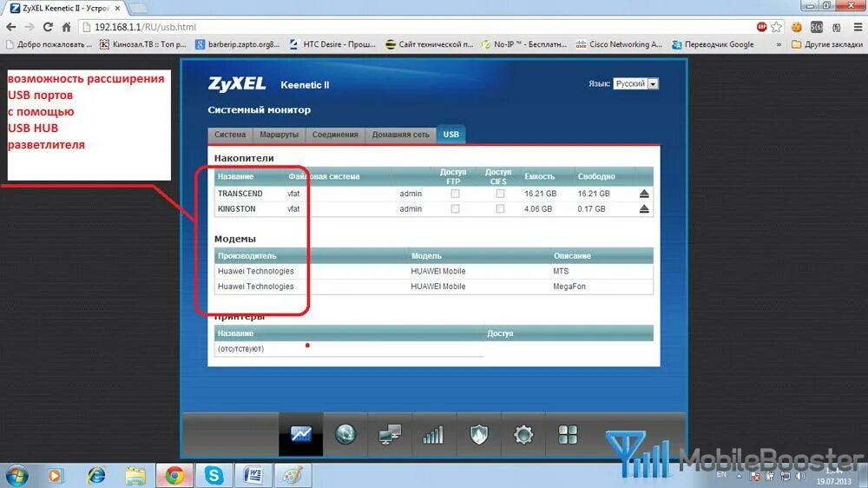Open the System settings gear icon

523,435
